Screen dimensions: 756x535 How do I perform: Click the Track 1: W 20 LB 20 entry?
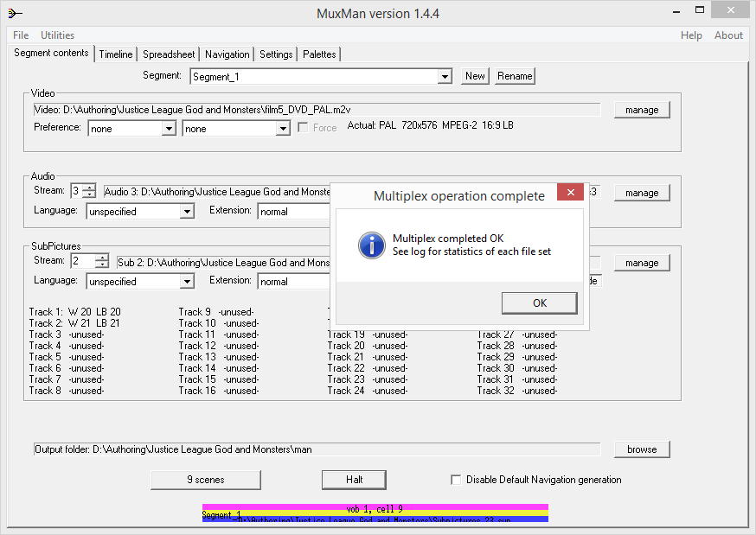[74, 312]
